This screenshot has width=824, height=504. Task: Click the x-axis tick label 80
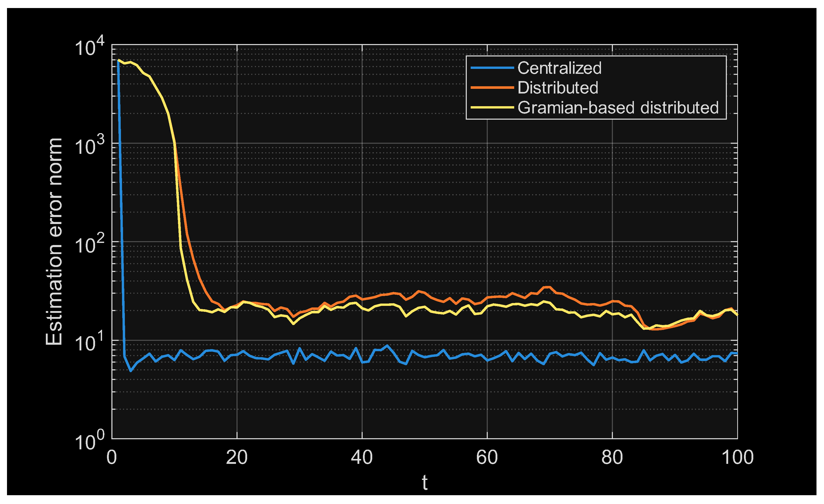[x=612, y=457]
